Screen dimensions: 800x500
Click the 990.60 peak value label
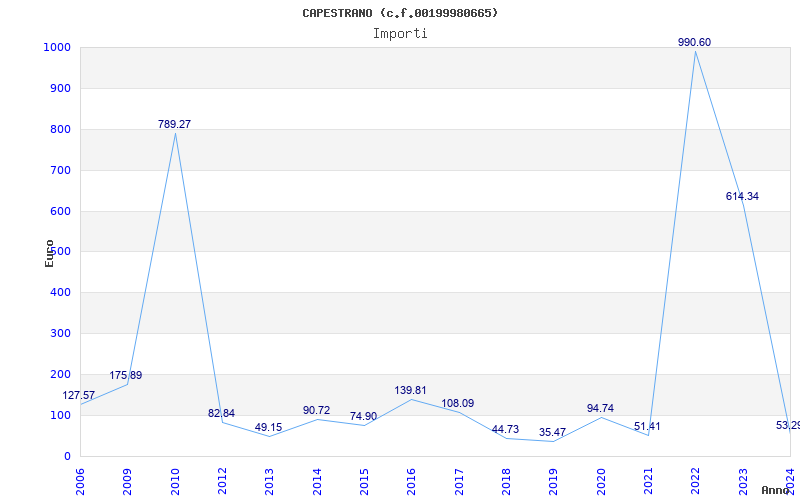point(694,42)
